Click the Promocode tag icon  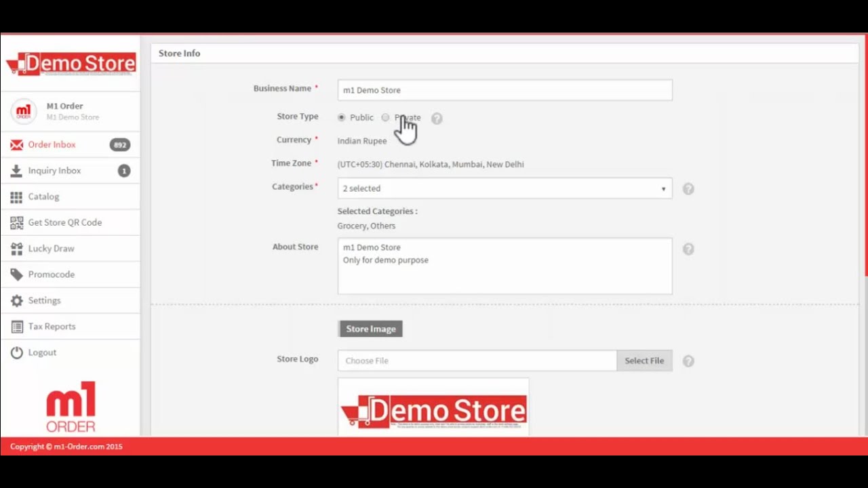(x=16, y=274)
